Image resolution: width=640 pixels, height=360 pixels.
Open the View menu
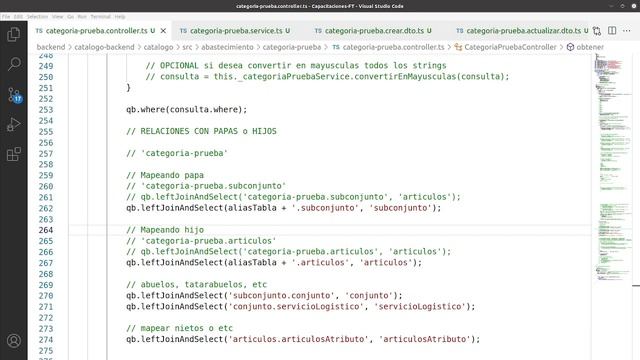(x=58, y=17)
